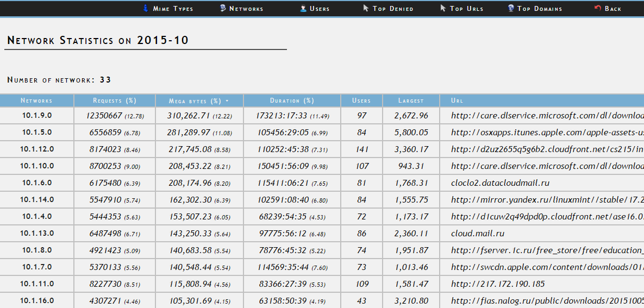This screenshot has width=644, height=308.
Task: Click the Users person icon
Action: click(x=303, y=8)
